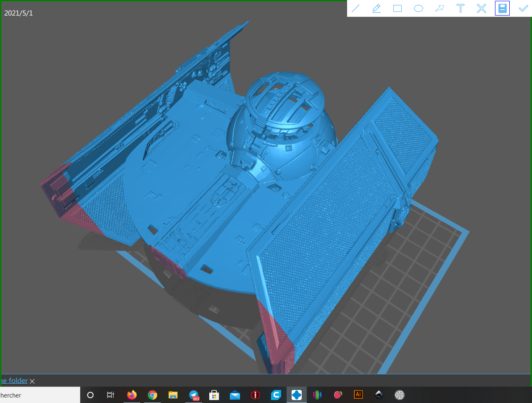Open the grey snowflake circle app
Screen dimensions: 532x403
click(x=400, y=395)
